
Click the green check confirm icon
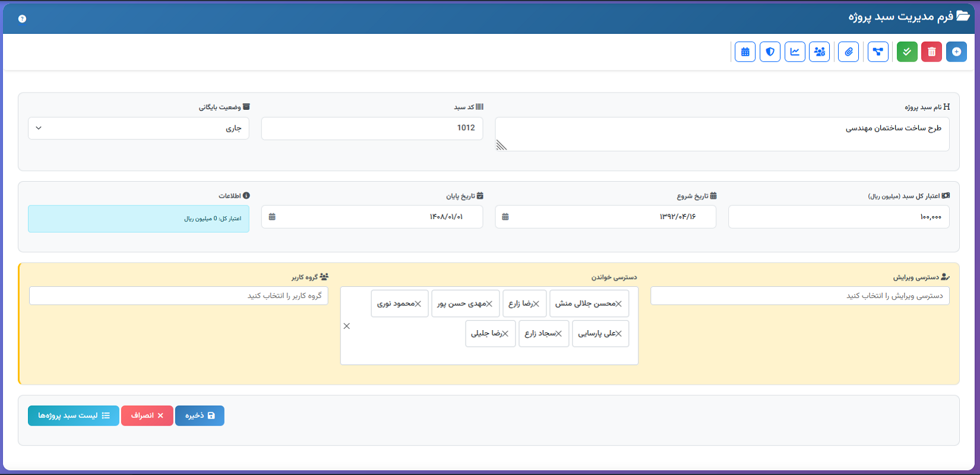click(x=907, y=52)
